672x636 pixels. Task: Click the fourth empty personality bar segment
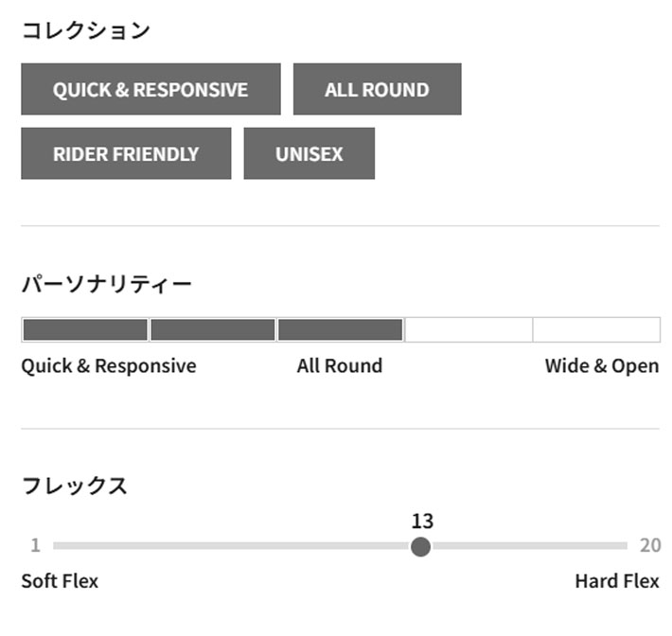[x=469, y=329]
